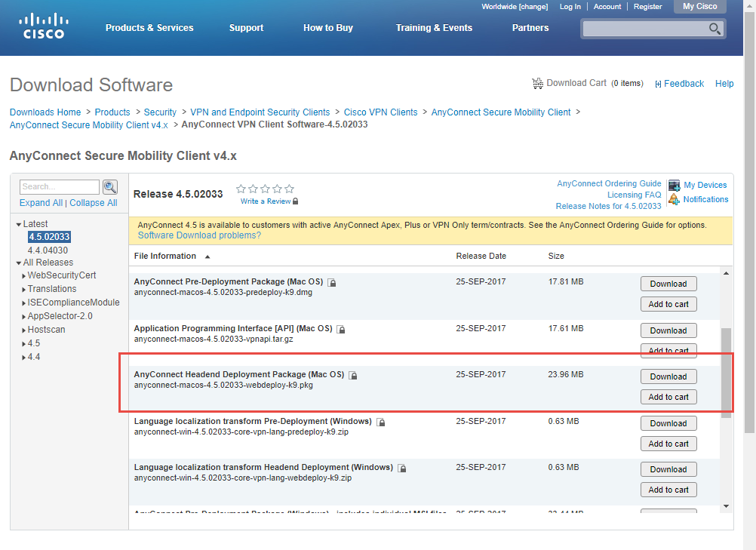This screenshot has height=550, width=756.
Task: Click the lock icon beside AnyConnect Pre-Deployment Package (Mac OS)
Action: click(x=332, y=282)
